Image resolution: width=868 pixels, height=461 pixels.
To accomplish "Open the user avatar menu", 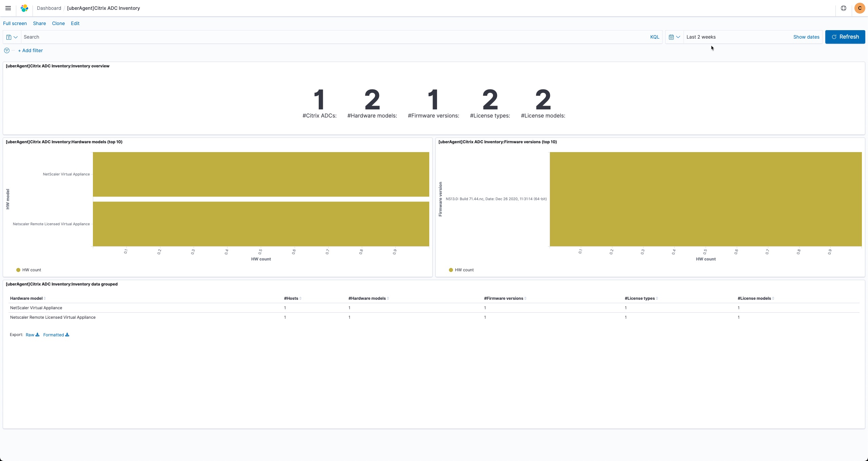I will (x=860, y=8).
